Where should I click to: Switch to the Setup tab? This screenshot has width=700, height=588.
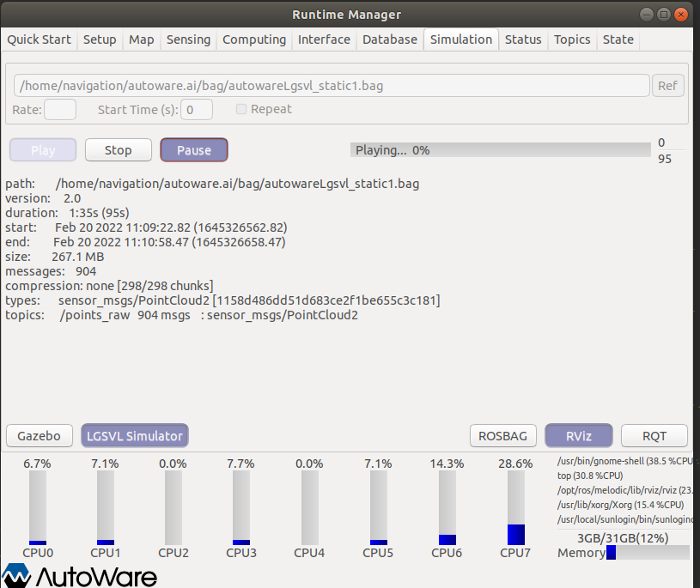[100, 39]
